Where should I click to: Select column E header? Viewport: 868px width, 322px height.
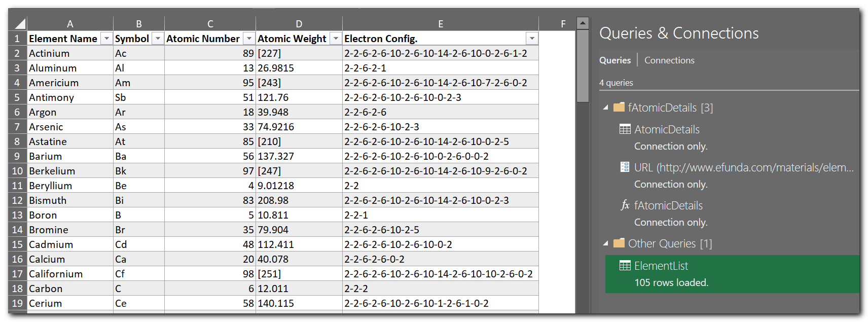(x=441, y=24)
